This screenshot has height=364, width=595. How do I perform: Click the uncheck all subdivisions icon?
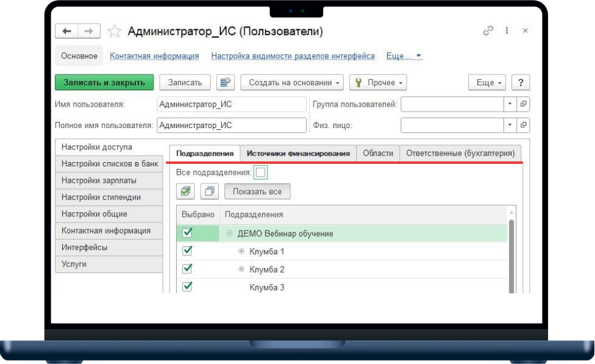[209, 191]
